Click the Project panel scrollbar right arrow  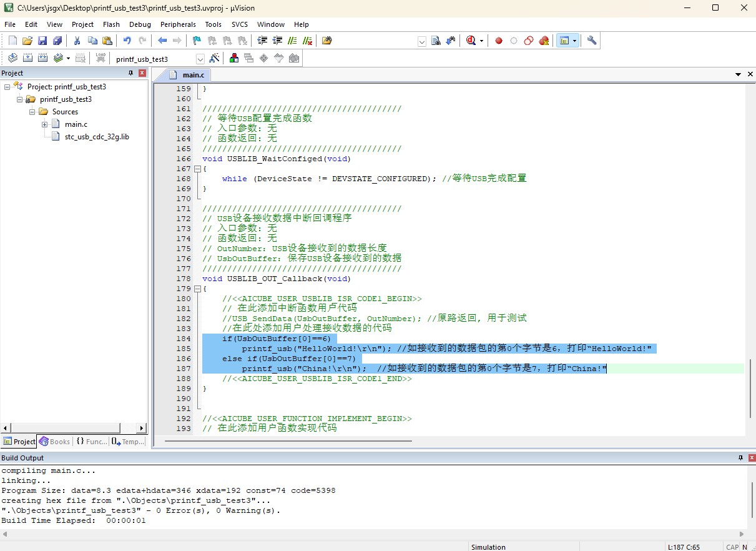142,428
